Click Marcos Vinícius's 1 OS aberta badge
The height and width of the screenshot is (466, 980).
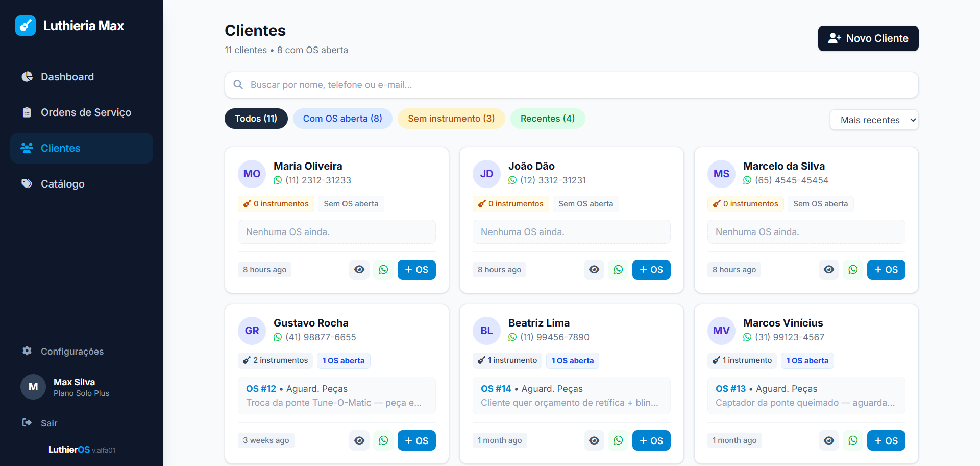point(807,361)
